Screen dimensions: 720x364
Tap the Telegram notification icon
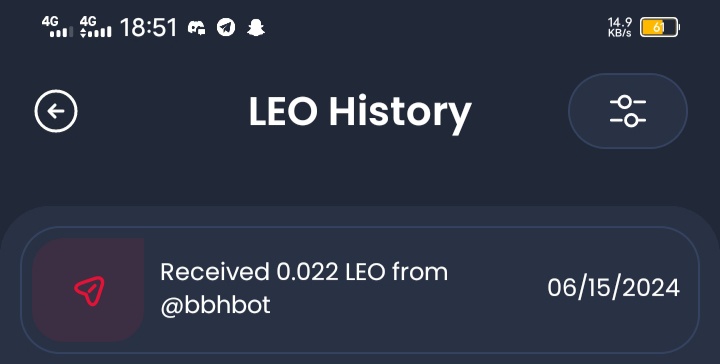[226, 28]
